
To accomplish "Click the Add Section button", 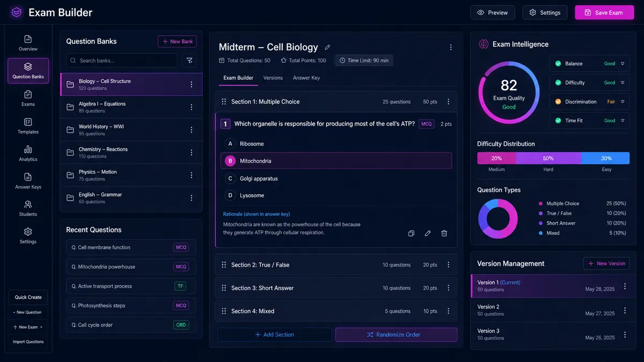I will point(274,335).
